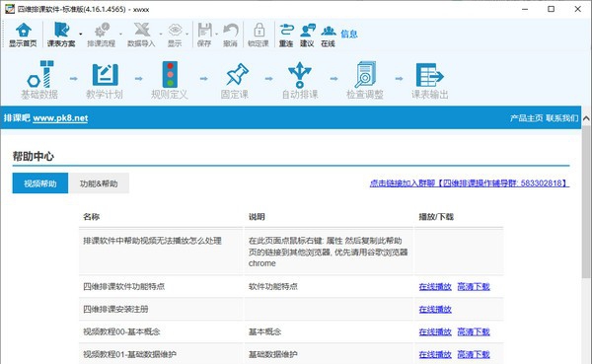This screenshot has height=364, width=592.
Task: Click the 排课流程 gear icon
Action: tap(102, 31)
